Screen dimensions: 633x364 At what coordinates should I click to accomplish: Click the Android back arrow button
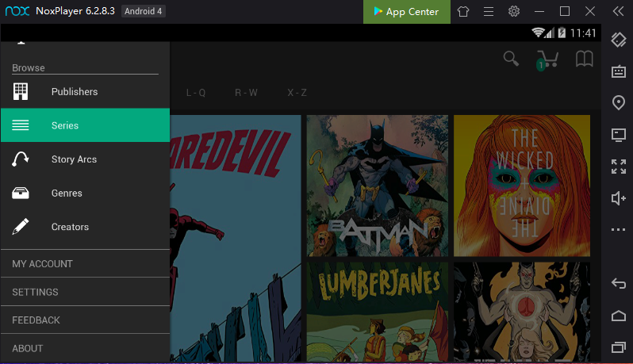click(618, 283)
